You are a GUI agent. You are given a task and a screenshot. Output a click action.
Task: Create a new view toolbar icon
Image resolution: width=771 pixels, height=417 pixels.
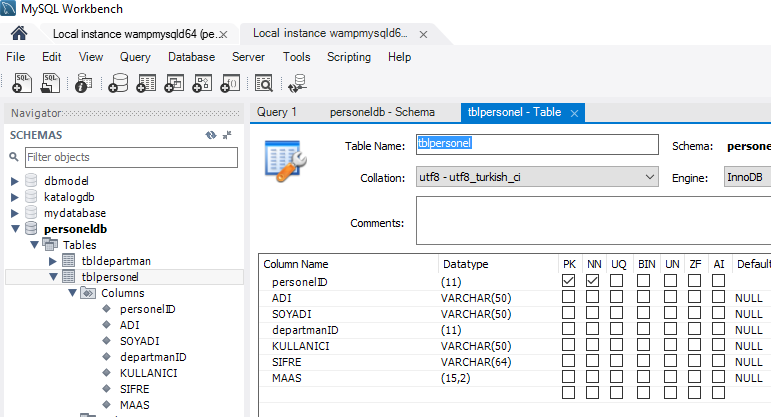174,83
